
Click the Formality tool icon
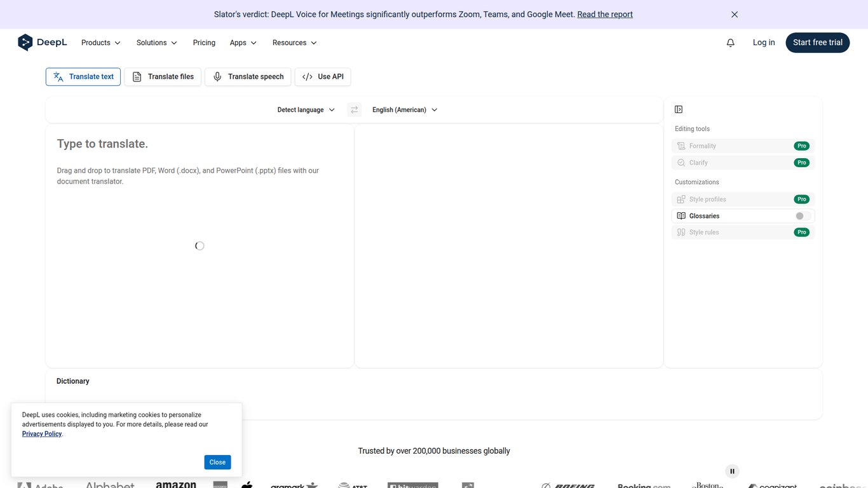pyautogui.click(x=681, y=146)
